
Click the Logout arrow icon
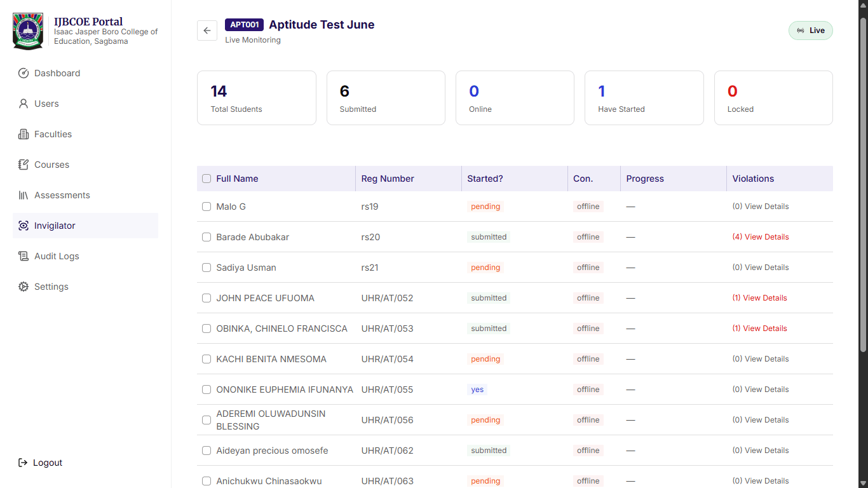pos(23,463)
